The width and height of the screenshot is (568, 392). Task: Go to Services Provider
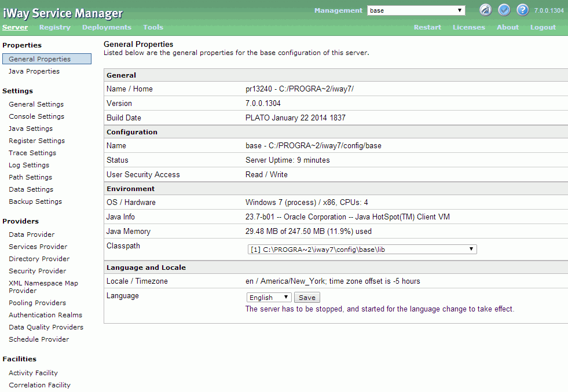38,247
